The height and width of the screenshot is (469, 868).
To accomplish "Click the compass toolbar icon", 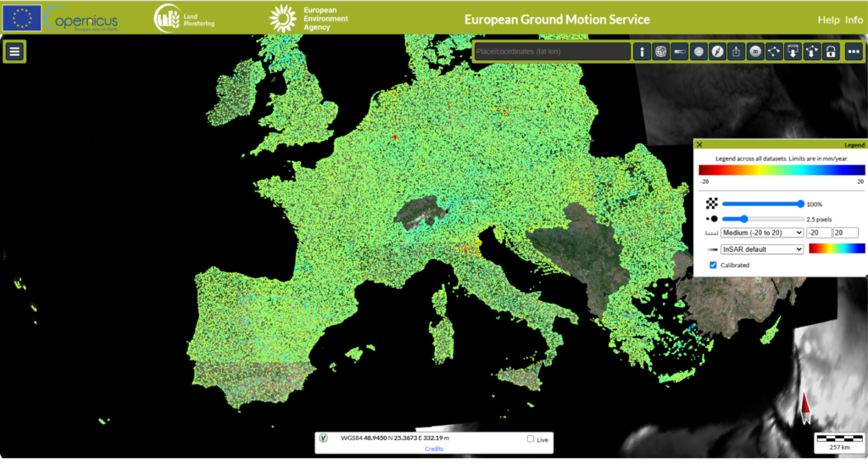I will (717, 52).
